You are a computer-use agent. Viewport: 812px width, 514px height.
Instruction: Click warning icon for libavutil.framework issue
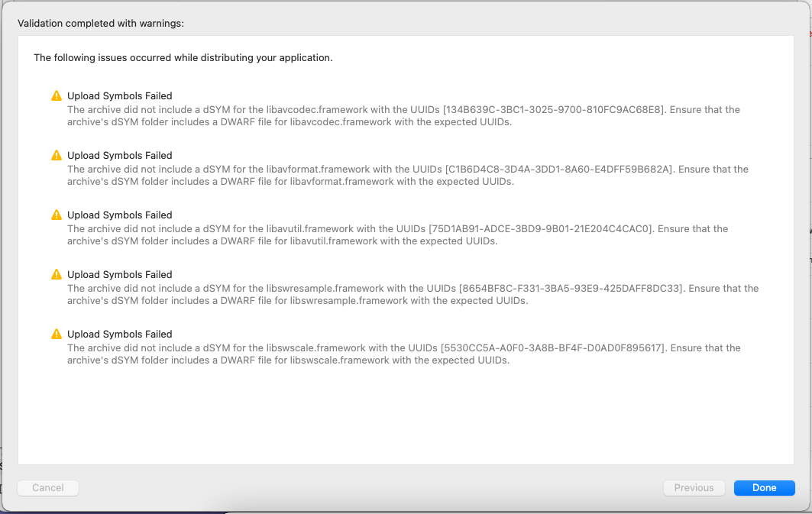pos(57,215)
